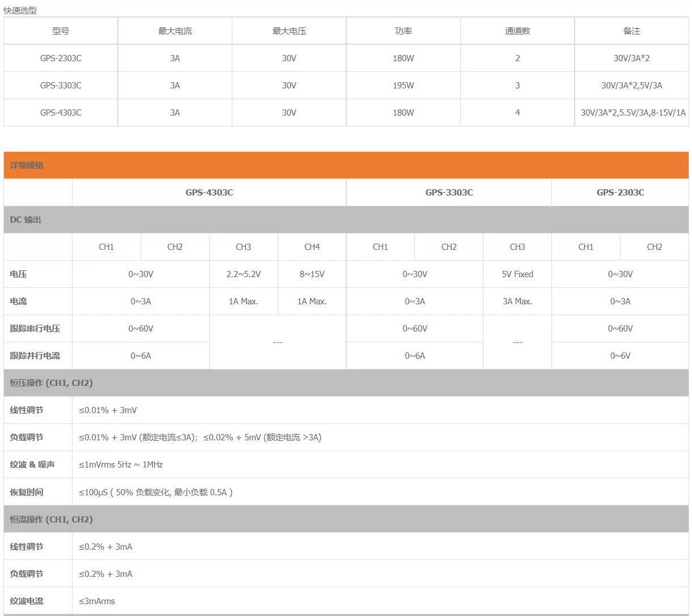
Task: Click the GPS-4303C detailed spec heading
Action: tap(209, 193)
